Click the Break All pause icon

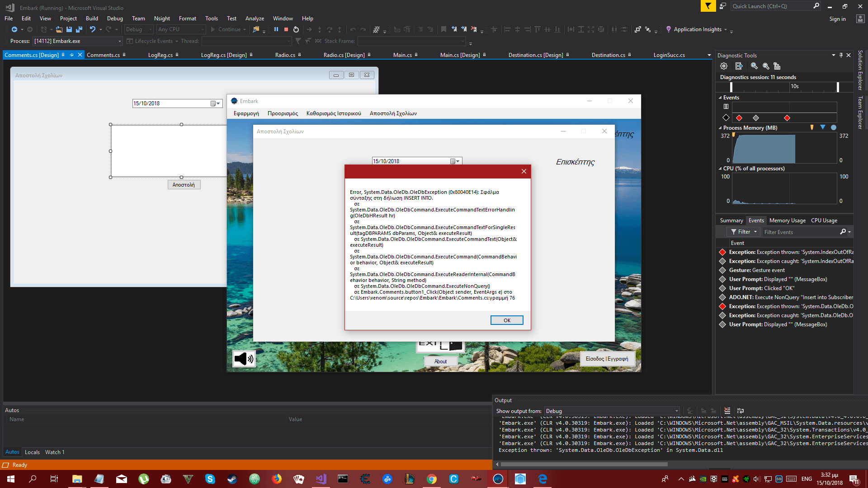click(x=276, y=29)
